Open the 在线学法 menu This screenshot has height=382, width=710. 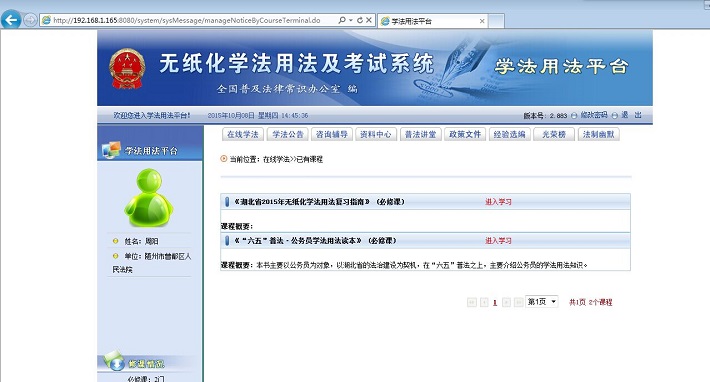tap(243, 134)
